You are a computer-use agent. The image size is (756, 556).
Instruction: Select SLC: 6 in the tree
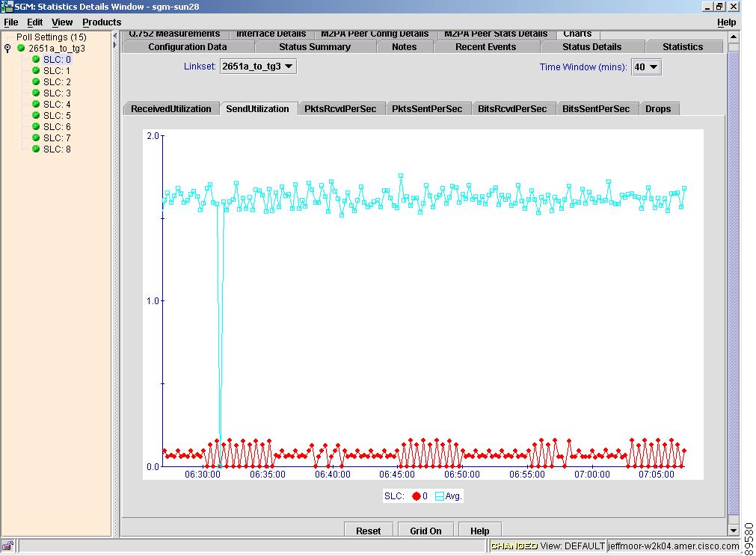pyautogui.click(x=57, y=127)
